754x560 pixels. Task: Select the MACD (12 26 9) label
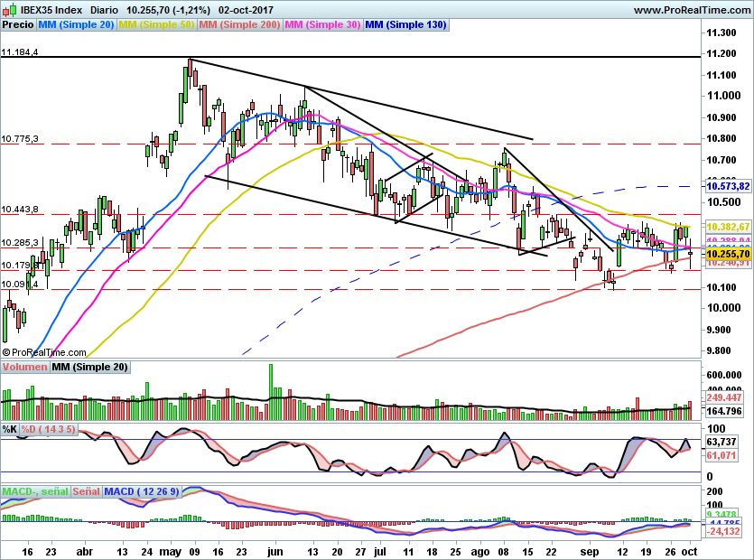(x=142, y=491)
